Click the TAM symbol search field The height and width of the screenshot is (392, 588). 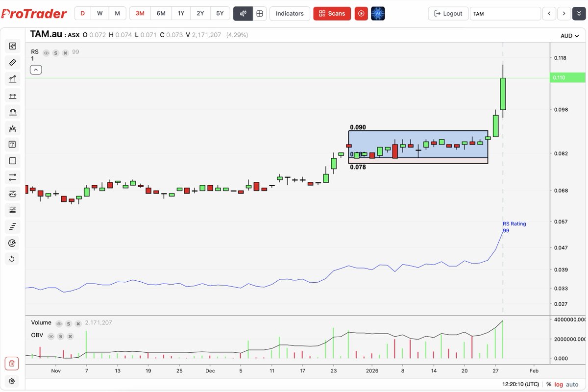[x=505, y=13]
